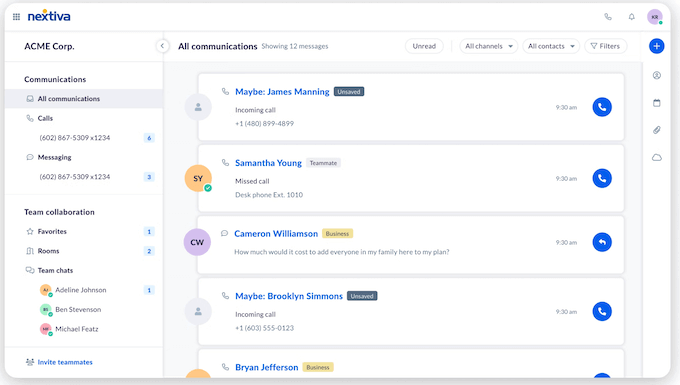Toggle the Unread filter
The image size is (680, 385).
point(424,46)
